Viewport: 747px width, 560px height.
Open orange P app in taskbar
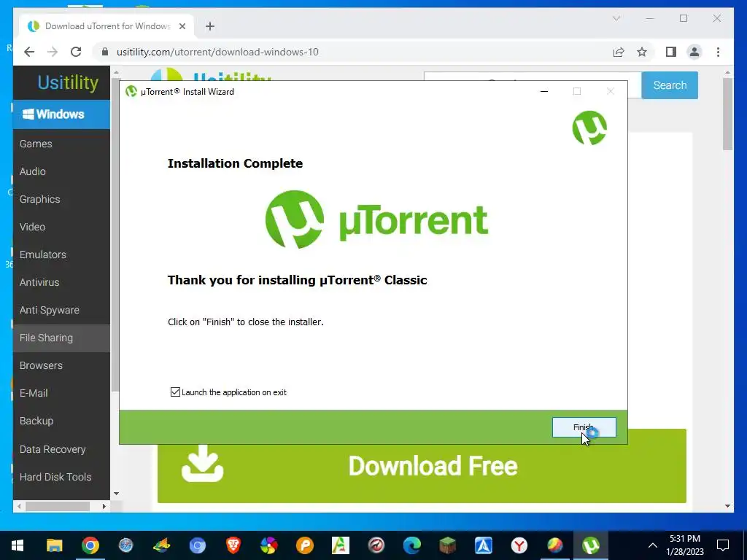[x=304, y=545]
